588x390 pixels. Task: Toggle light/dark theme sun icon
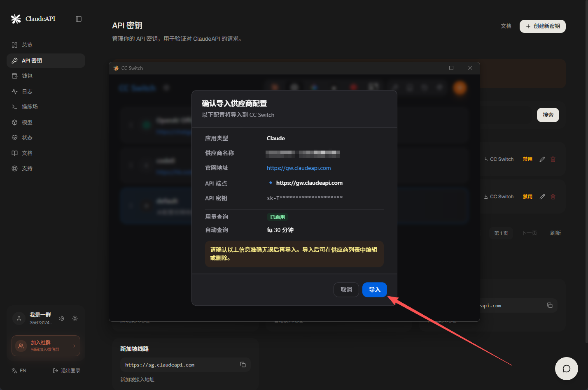point(75,318)
